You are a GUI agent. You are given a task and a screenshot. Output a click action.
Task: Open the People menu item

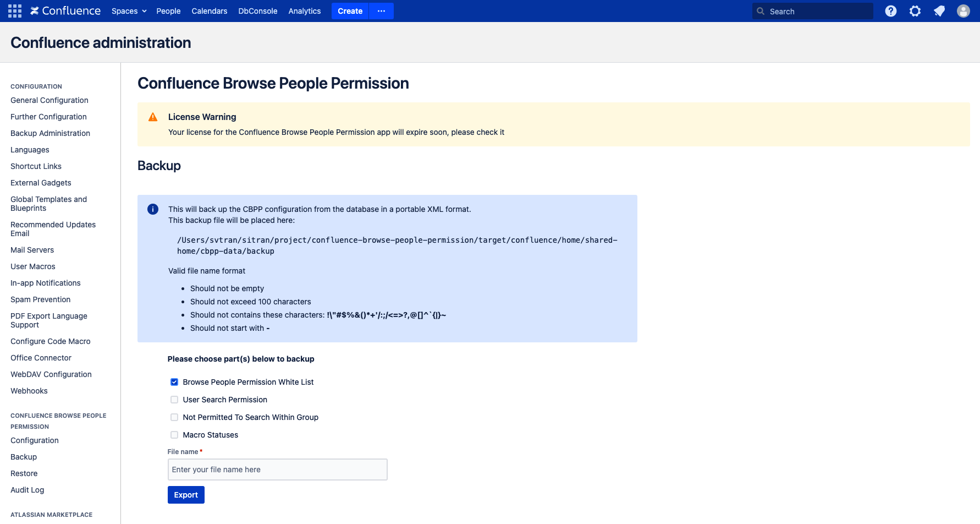pyautogui.click(x=168, y=11)
